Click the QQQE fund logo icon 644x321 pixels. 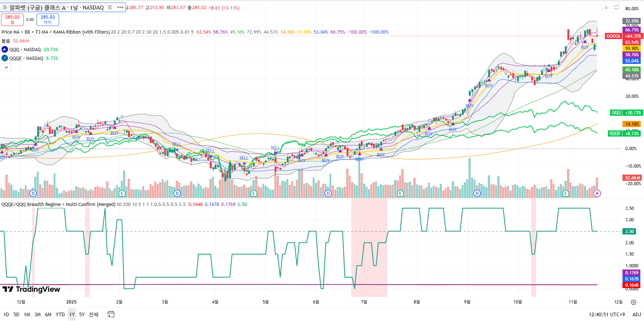[x=5, y=58]
